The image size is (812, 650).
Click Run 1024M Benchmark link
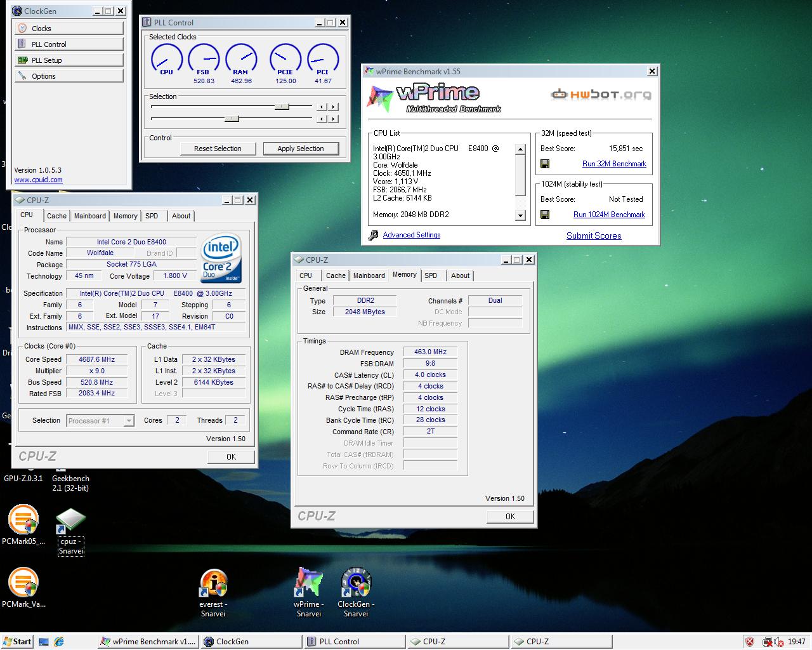(609, 215)
